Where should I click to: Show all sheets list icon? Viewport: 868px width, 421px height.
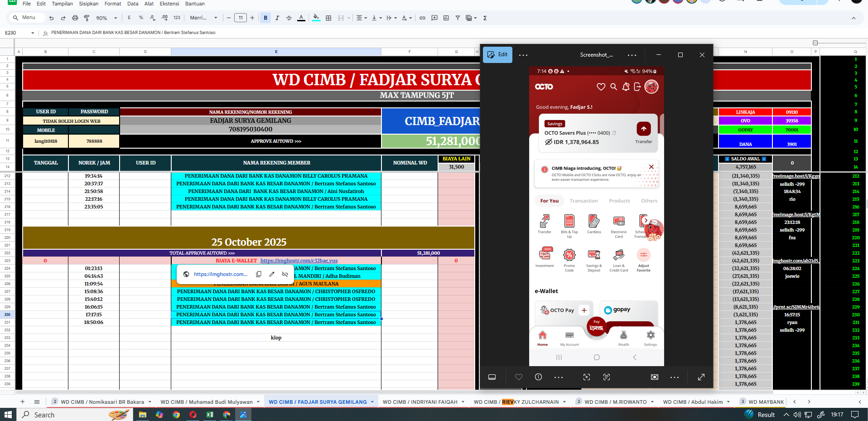point(37,402)
